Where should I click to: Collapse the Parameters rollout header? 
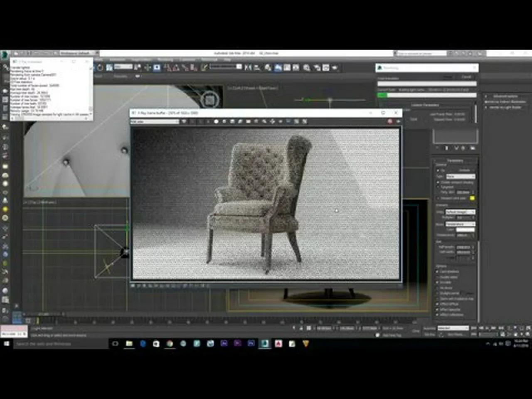tap(455, 160)
